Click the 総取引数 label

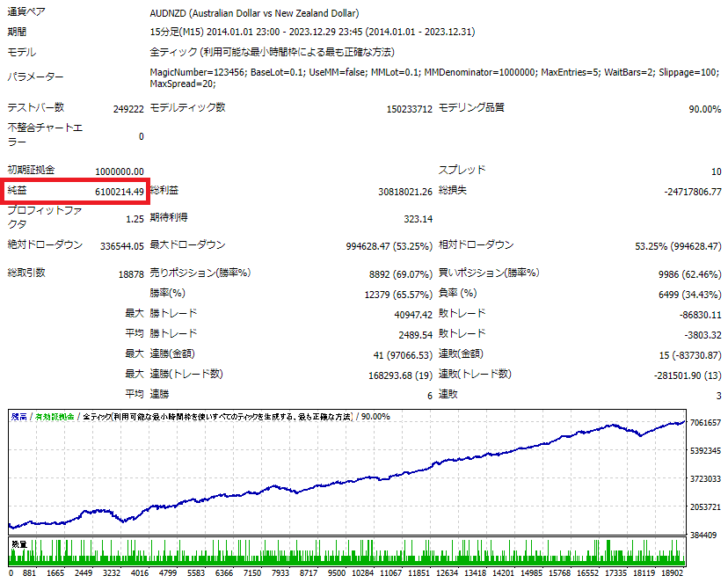click(26, 273)
